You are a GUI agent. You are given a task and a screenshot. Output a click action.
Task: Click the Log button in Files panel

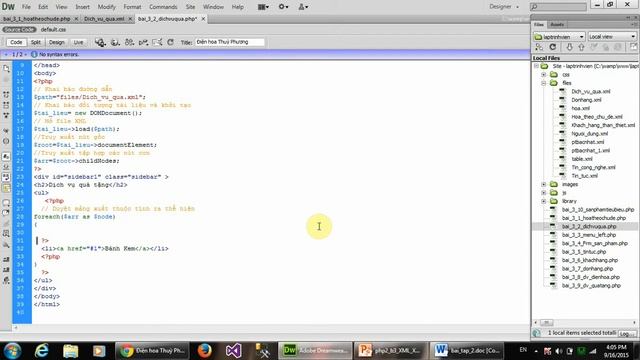click(x=626, y=333)
